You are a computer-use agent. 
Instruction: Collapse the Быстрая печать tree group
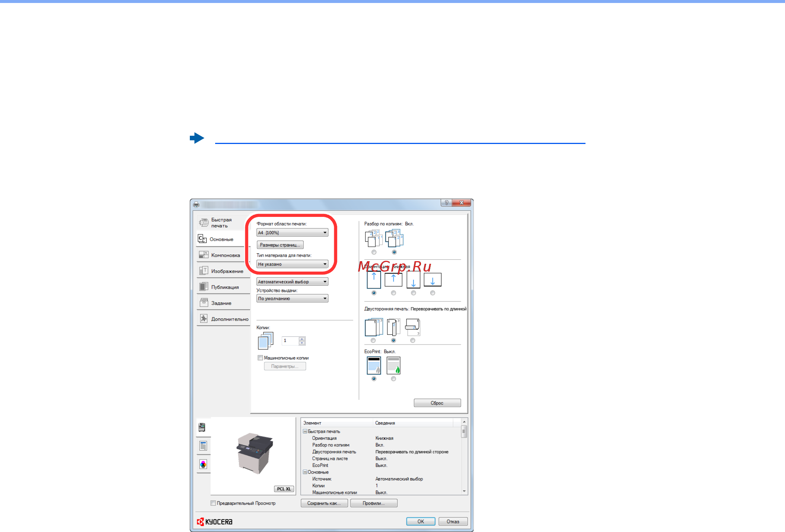tap(305, 432)
